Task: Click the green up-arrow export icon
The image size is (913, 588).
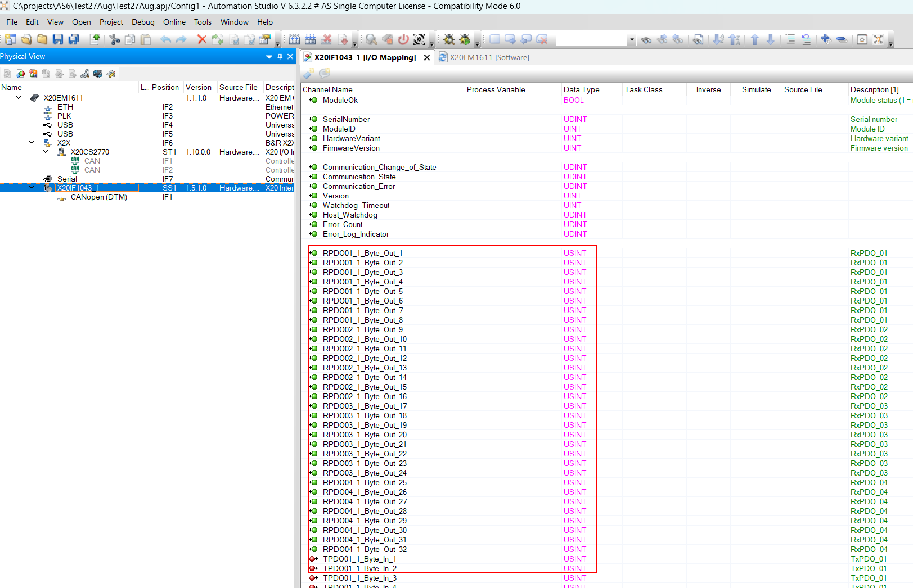Action: click(x=95, y=39)
